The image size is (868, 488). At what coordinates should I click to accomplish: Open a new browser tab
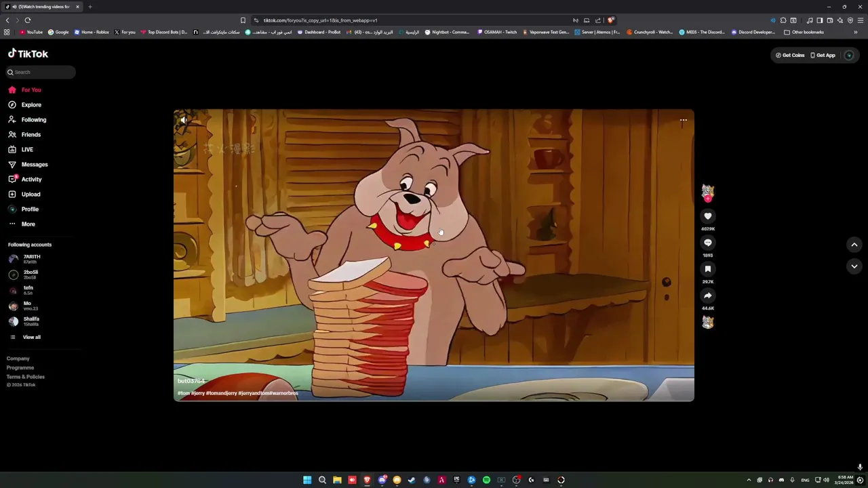coord(90,7)
